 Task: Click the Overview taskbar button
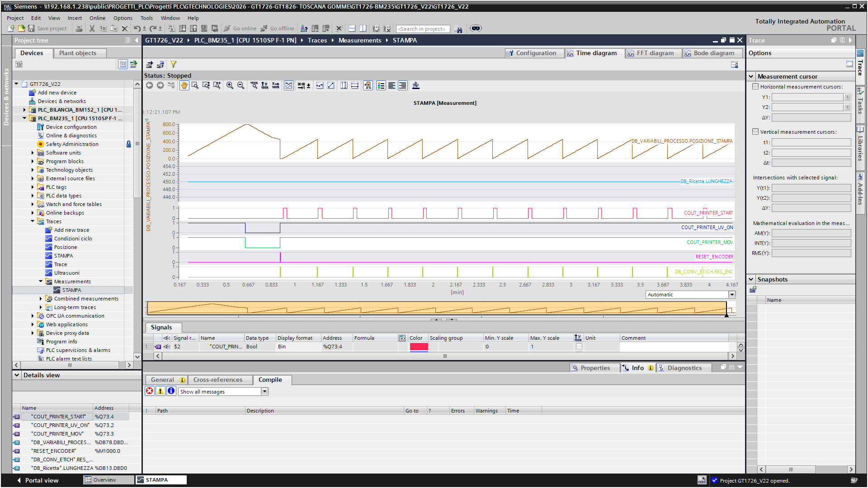click(108, 480)
